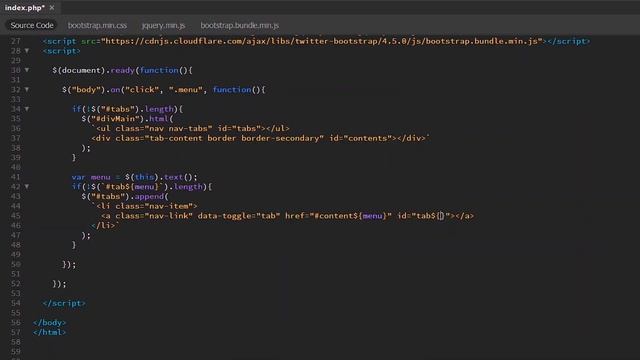Viewport: 640px width, 360px height.
Task: Select the index.php file tab
Action: pyautogui.click(x=24, y=8)
